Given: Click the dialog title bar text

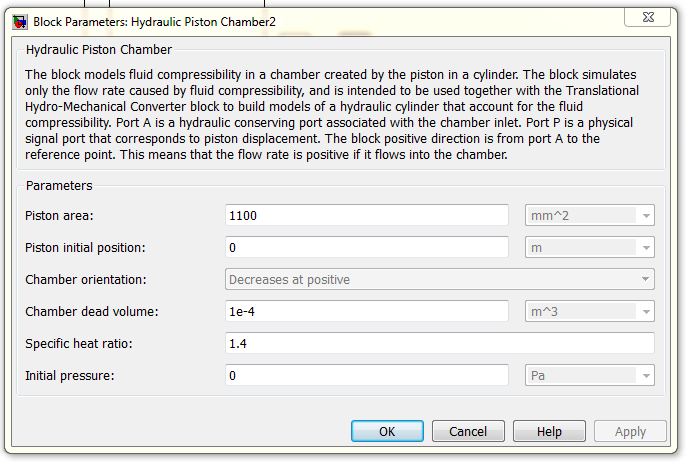Looking at the screenshot, I should pos(154,20).
